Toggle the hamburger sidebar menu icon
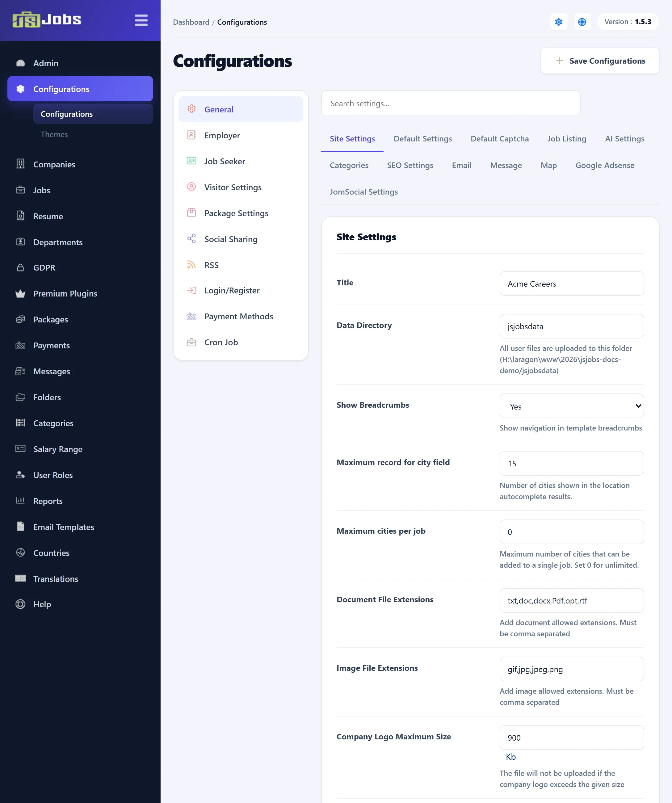The image size is (672, 803). (141, 20)
